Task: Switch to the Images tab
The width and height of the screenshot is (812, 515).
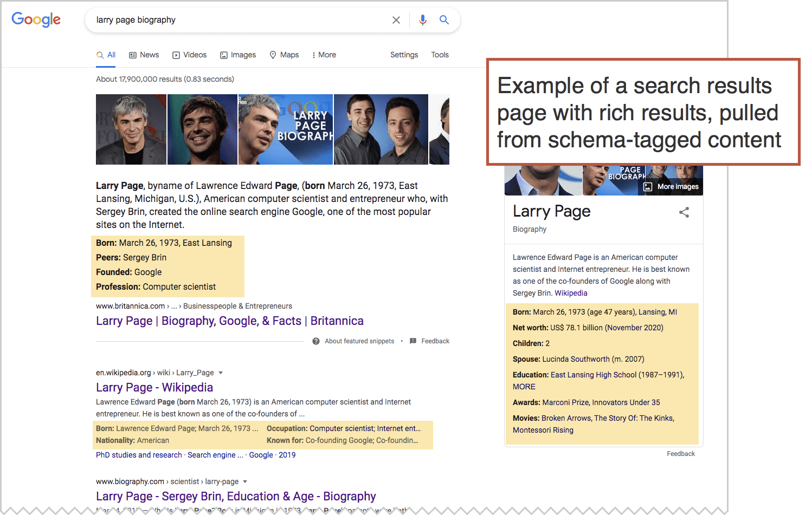Action: pyautogui.click(x=238, y=55)
